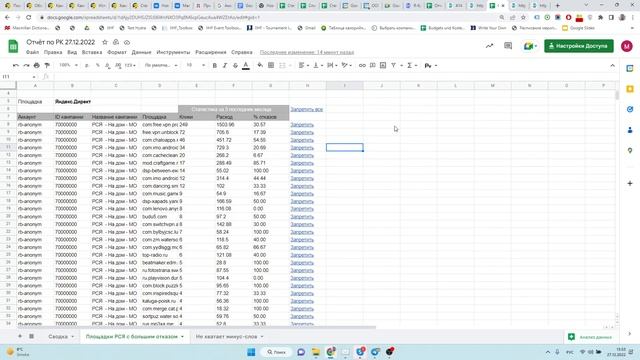Click the taskbar Поиск search box
The height and width of the screenshot is (360, 640).
276,352
